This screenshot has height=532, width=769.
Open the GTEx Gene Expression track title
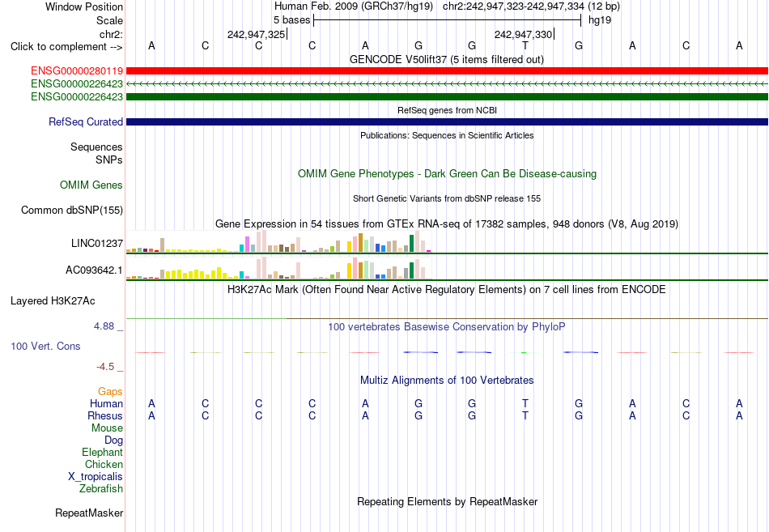point(447,223)
